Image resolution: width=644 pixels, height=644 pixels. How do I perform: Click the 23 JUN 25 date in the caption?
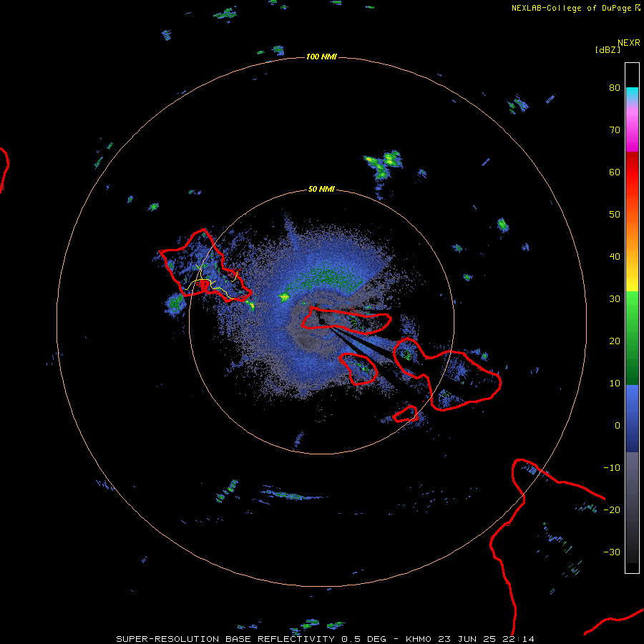468,639
